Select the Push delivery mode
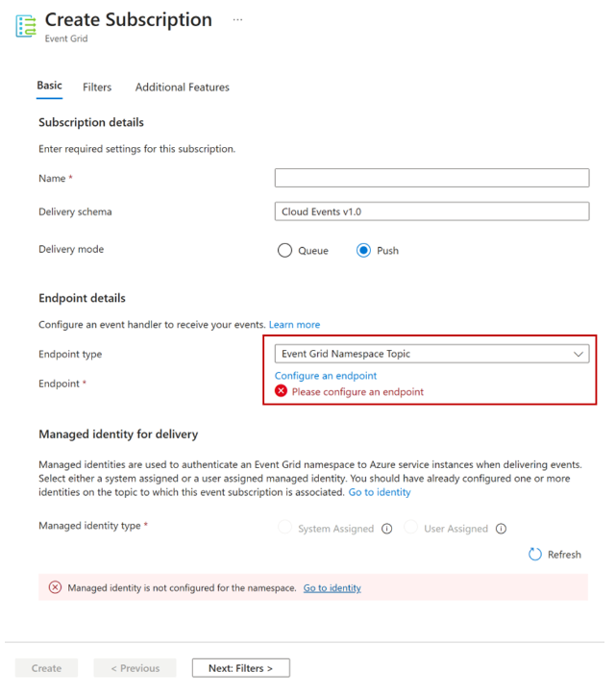The width and height of the screenshot is (616, 694). click(363, 250)
